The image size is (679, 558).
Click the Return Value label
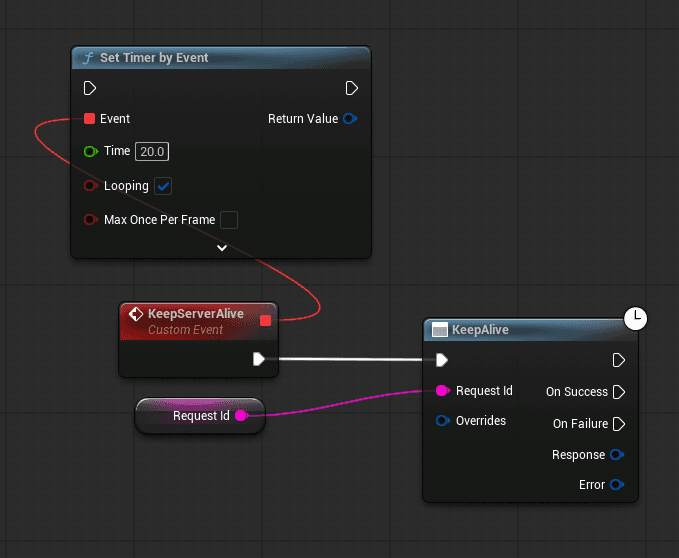[303, 119]
